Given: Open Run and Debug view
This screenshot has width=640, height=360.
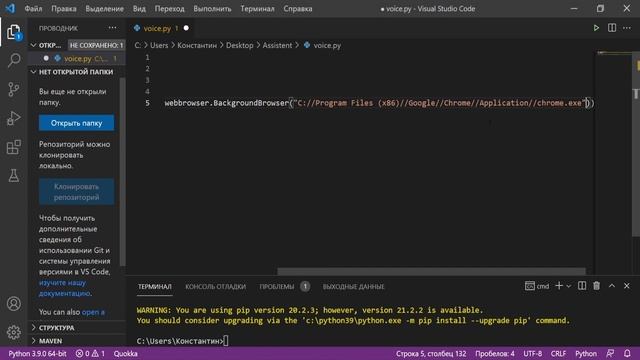Looking at the screenshot, I should tap(13, 118).
